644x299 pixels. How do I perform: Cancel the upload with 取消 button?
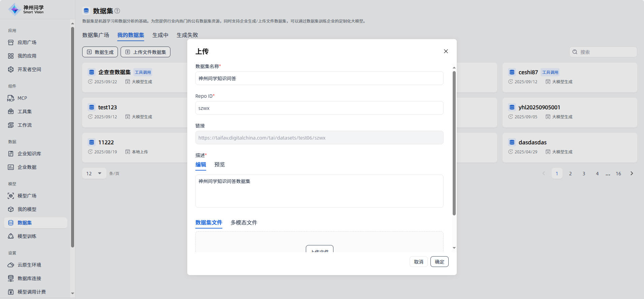coord(418,262)
